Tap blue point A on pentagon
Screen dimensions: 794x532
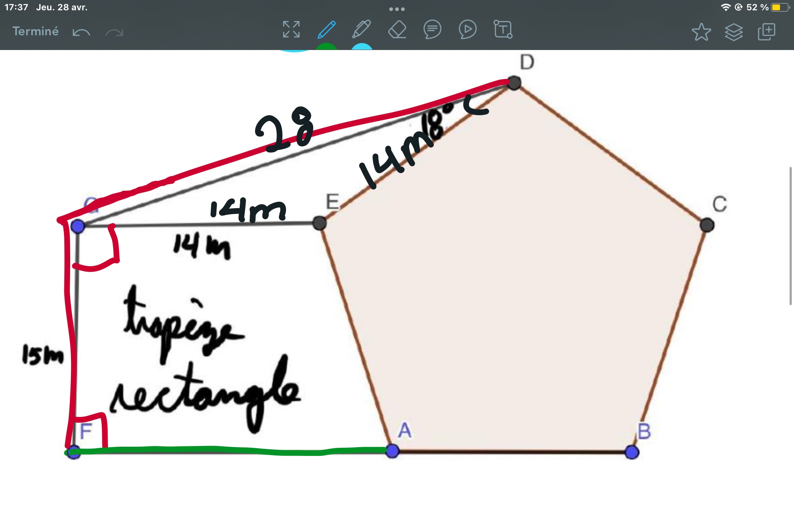[x=393, y=451]
